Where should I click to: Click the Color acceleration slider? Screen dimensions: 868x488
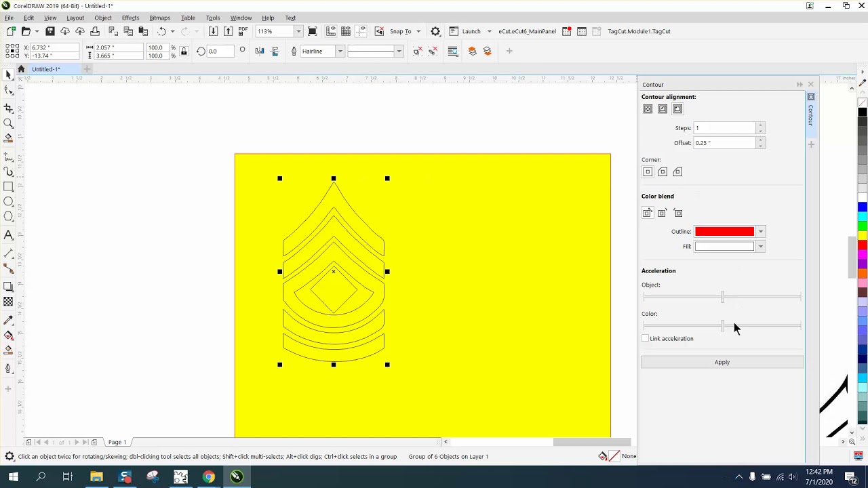(x=722, y=326)
